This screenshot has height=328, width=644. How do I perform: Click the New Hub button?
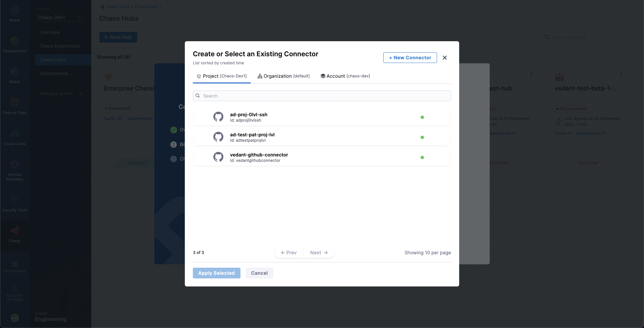(118, 37)
